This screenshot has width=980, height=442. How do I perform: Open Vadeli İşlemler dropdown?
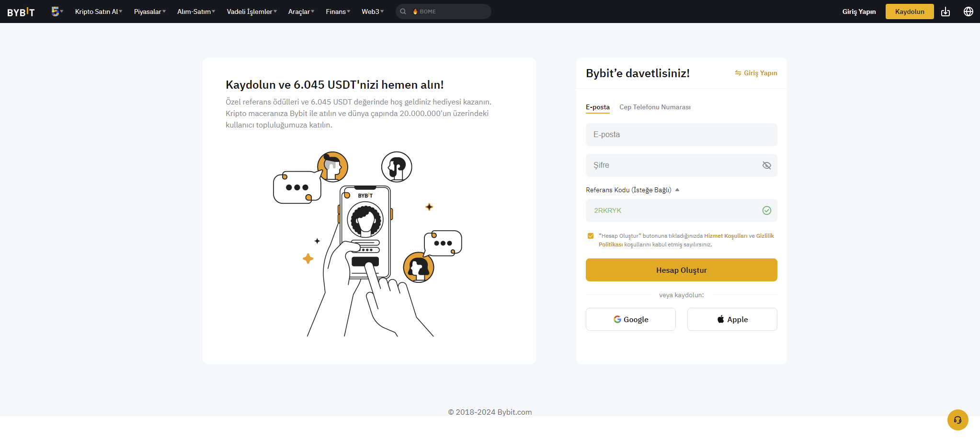pos(252,12)
